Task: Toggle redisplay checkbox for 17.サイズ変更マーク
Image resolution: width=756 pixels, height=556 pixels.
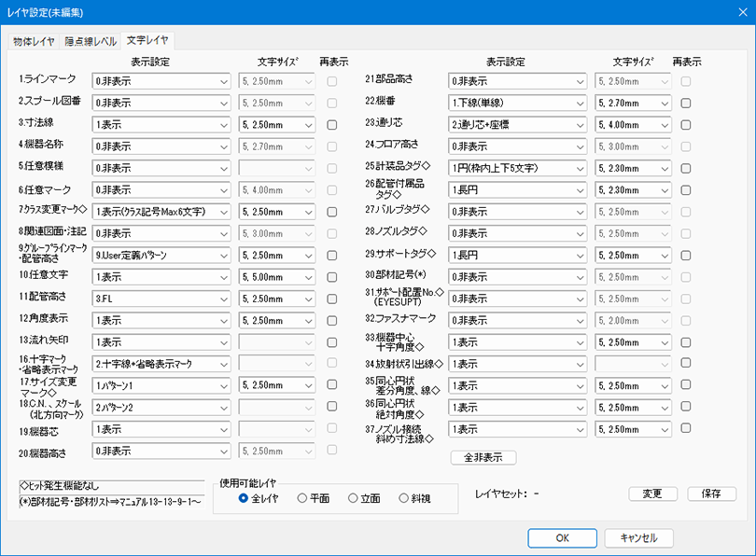Action: coord(331,384)
